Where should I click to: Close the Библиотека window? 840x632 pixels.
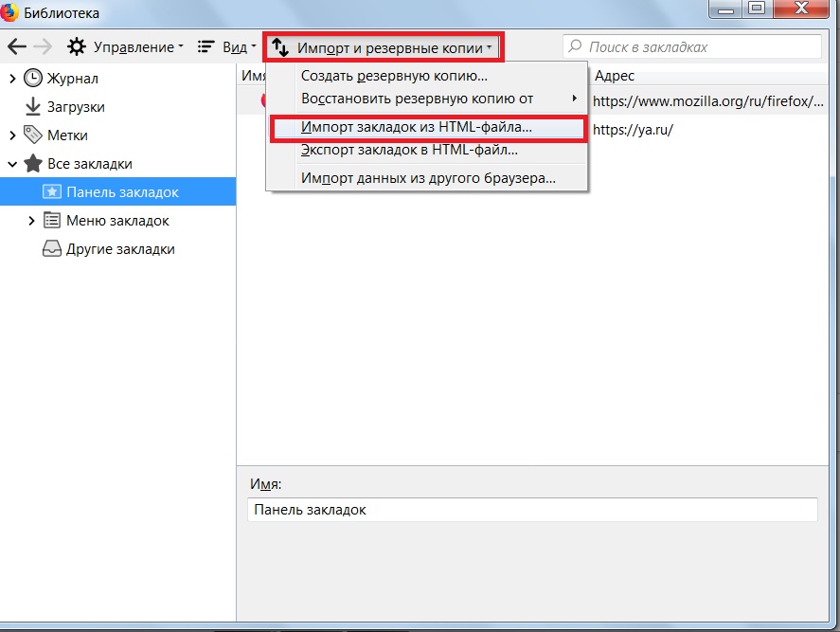click(801, 9)
